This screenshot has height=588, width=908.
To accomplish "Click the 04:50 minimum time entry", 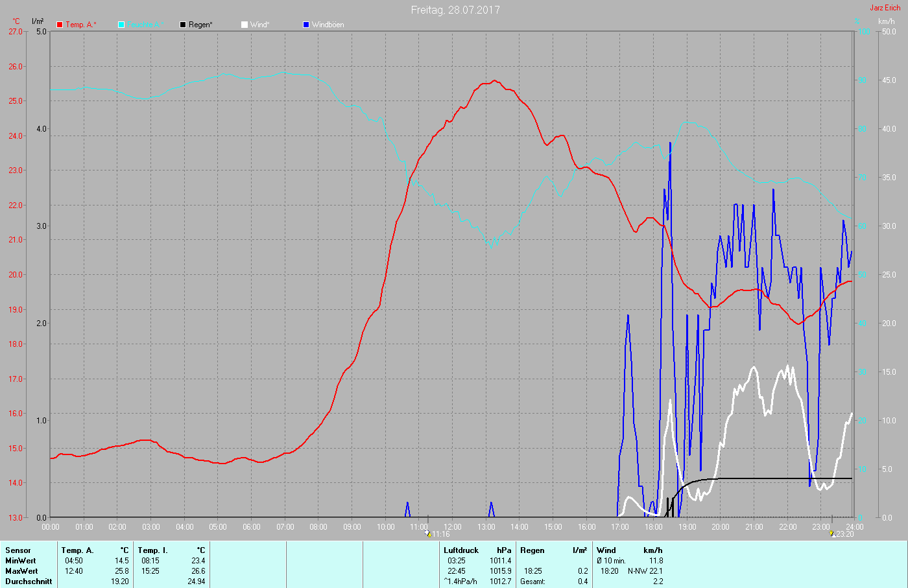I will pos(73,561).
